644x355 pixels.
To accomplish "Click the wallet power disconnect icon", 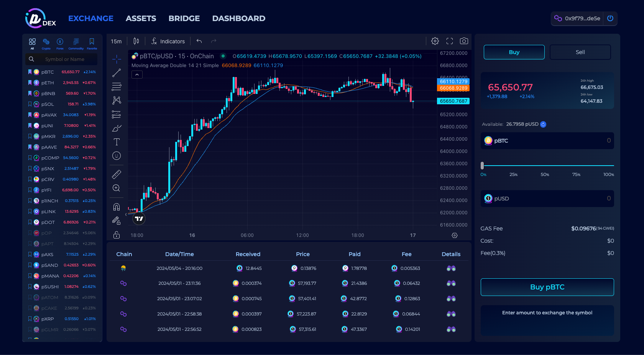I will coord(610,18).
